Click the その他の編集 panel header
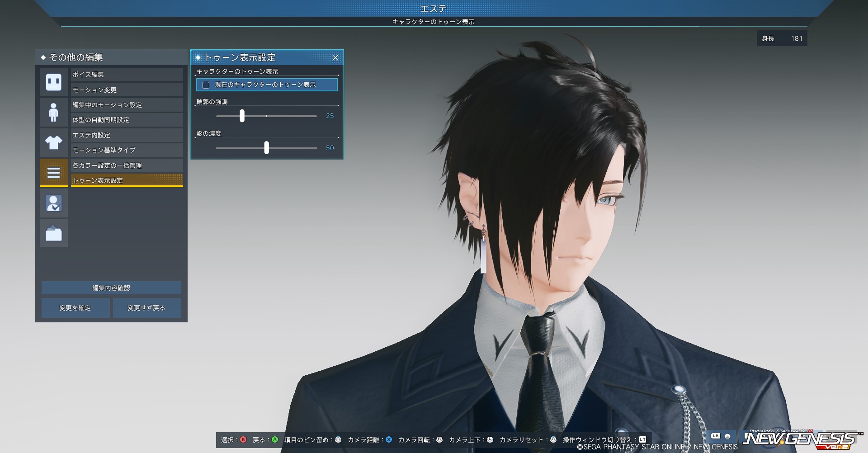The image size is (868, 453). [x=111, y=57]
